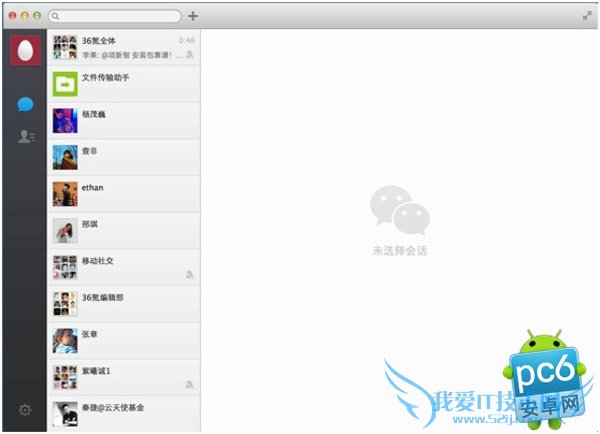Image resolution: width=600 pixels, height=434 pixels.
Task: Click the 紫曦城1 group avatar
Action: tap(65, 377)
